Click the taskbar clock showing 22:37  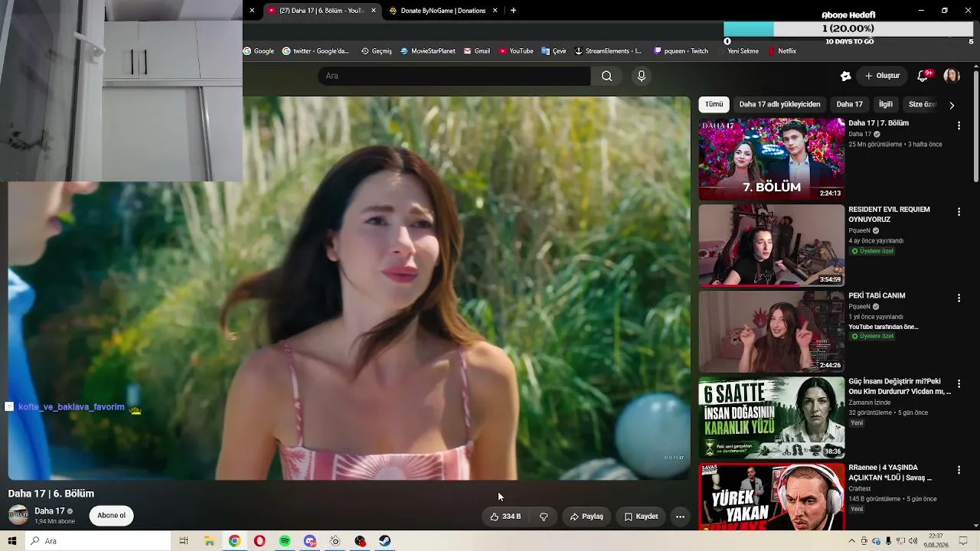click(936, 541)
